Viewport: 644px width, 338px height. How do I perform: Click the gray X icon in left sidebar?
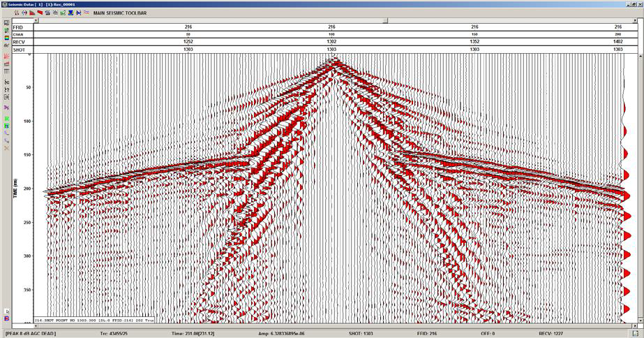pos(6,148)
